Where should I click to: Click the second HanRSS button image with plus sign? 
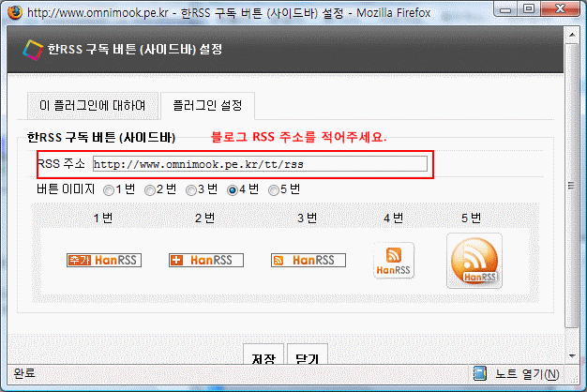click(206, 260)
